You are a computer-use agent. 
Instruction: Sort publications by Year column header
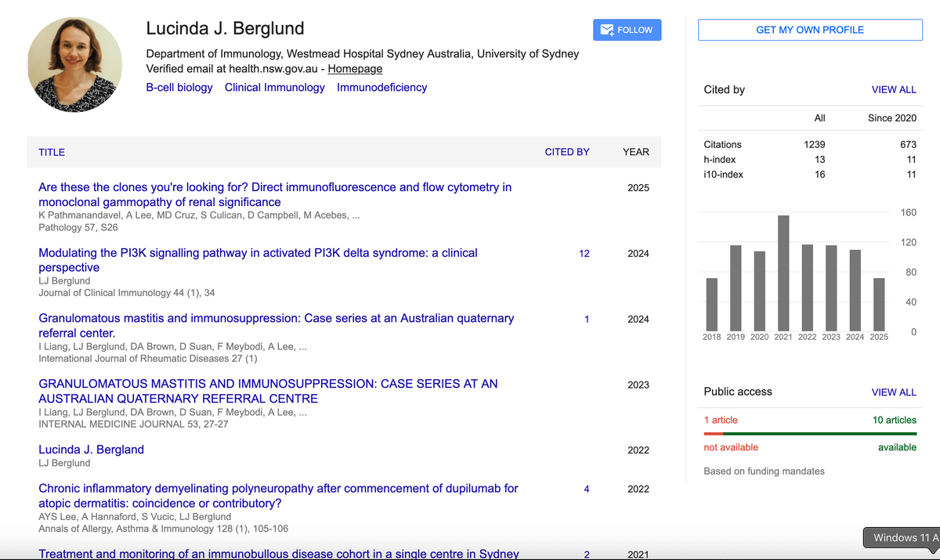(635, 152)
